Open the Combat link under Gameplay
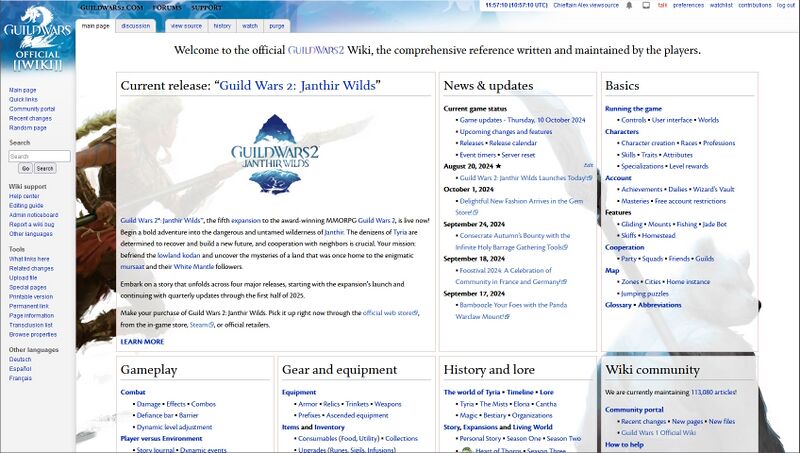The image size is (800, 453). coord(133,392)
